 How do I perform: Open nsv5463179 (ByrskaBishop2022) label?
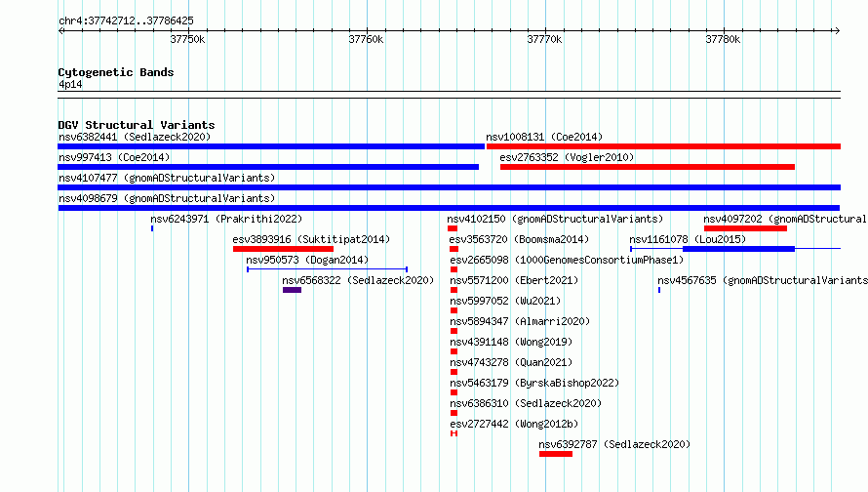[x=534, y=383]
